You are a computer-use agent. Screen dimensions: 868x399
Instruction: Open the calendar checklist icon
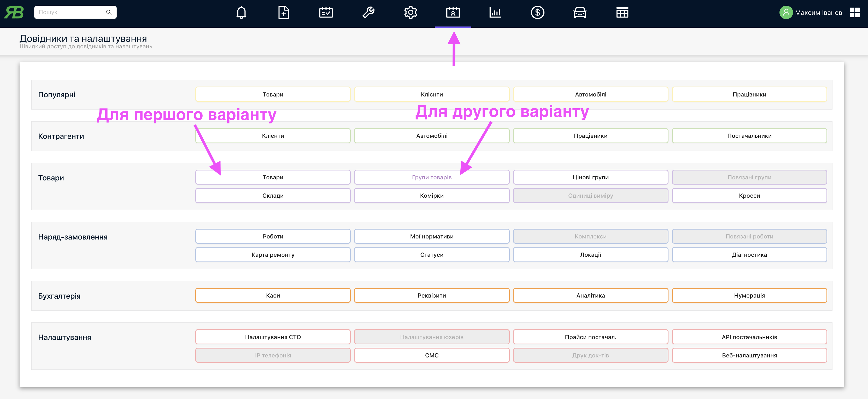[326, 13]
